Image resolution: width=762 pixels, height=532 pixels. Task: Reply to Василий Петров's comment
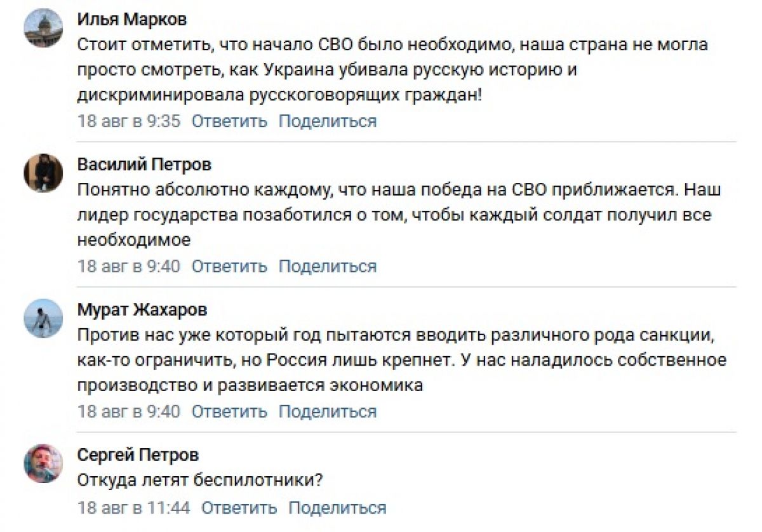point(230,266)
